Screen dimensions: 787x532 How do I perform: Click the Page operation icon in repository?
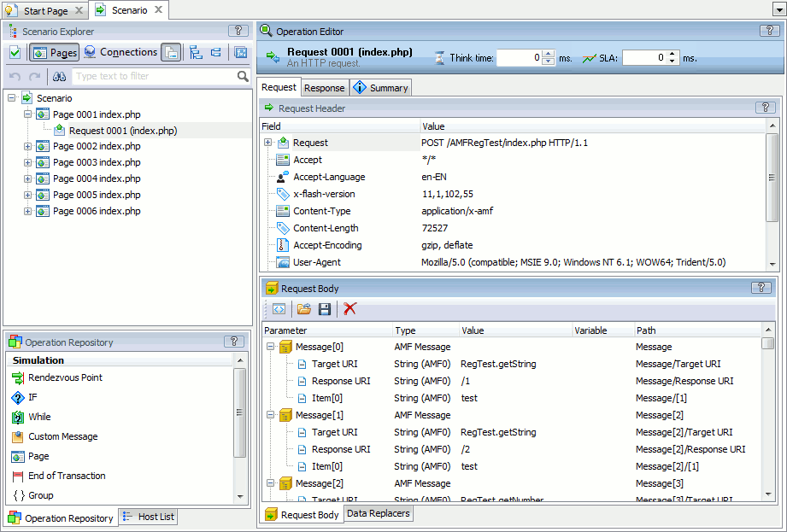(x=18, y=456)
